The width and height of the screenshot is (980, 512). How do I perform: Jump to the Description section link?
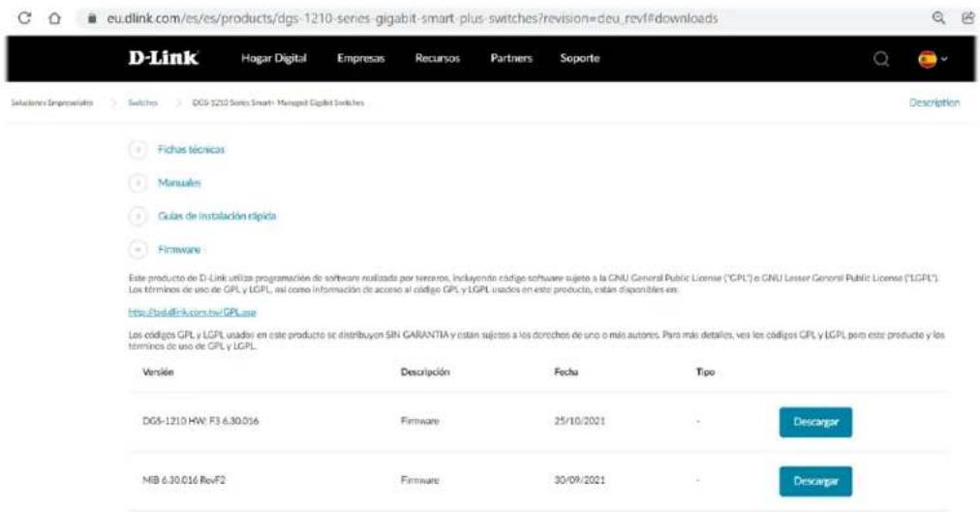(934, 103)
